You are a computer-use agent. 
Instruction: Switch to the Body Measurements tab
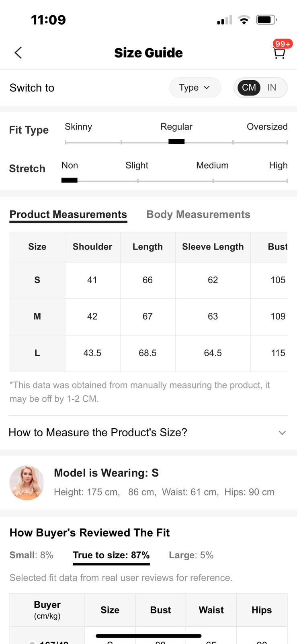(198, 215)
